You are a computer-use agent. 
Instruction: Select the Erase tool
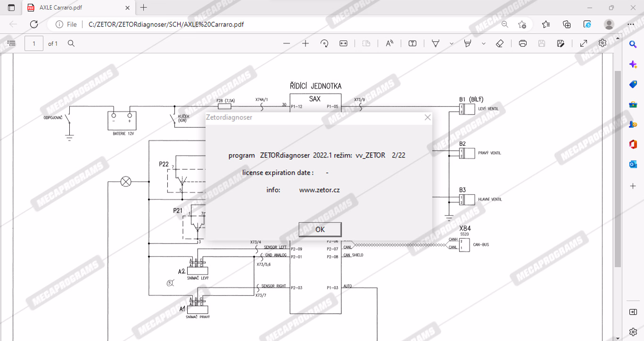(500, 43)
